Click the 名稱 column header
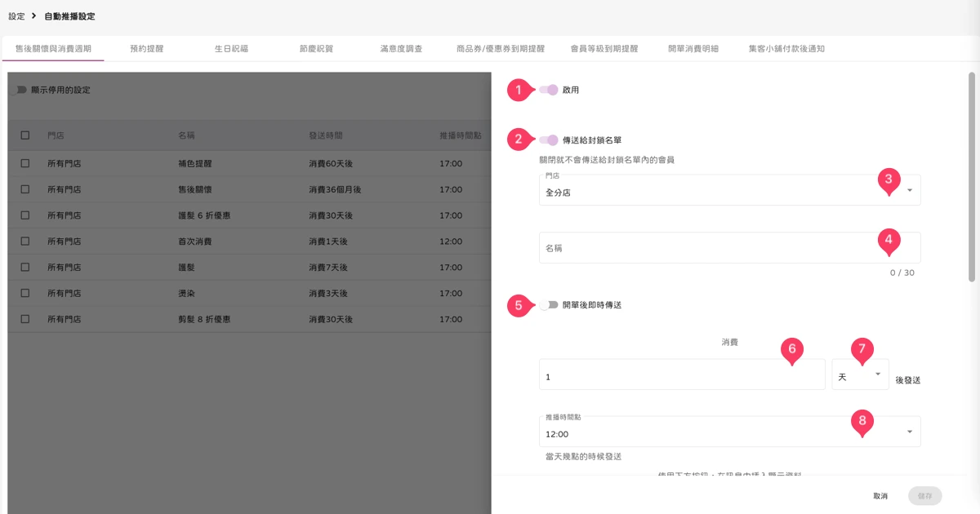Screen dimensions: 980x514 [x=186, y=135]
